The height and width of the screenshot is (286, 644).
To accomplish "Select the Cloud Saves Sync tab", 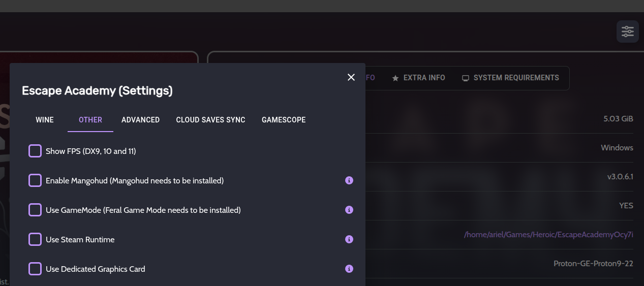I will pos(211,120).
